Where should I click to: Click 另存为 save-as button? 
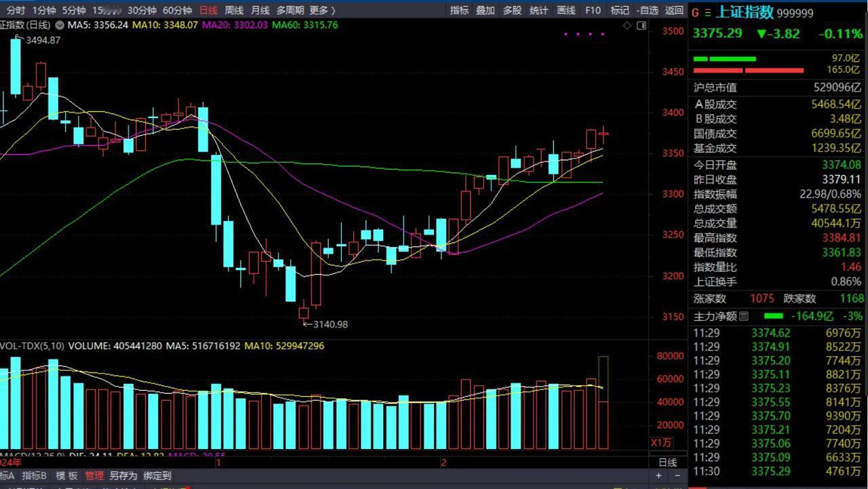(123, 476)
